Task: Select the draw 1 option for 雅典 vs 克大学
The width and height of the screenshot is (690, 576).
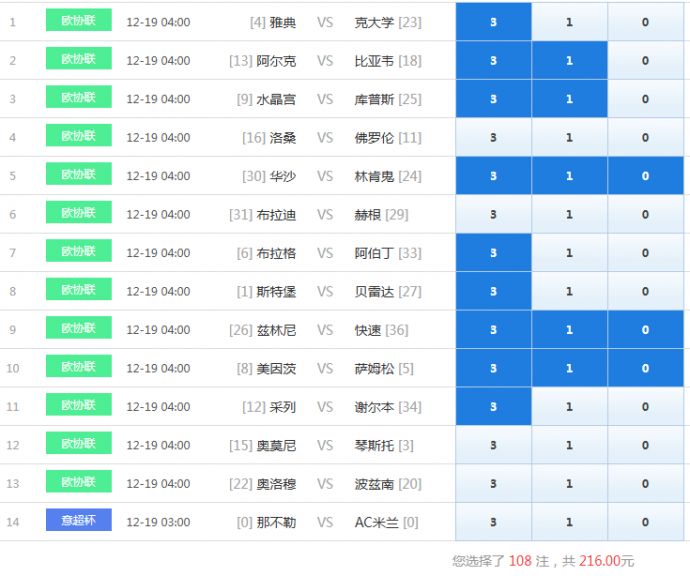Action: tap(569, 22)
